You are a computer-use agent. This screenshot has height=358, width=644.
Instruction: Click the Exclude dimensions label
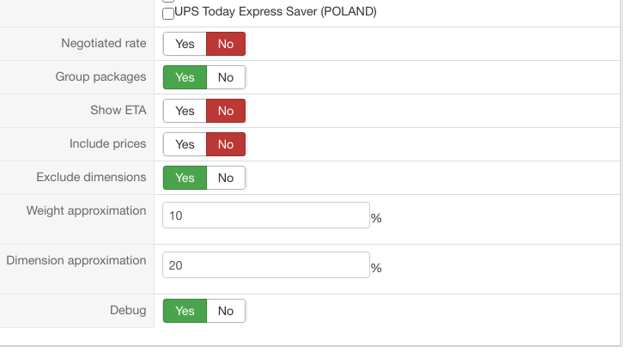(x=91, y=177)
